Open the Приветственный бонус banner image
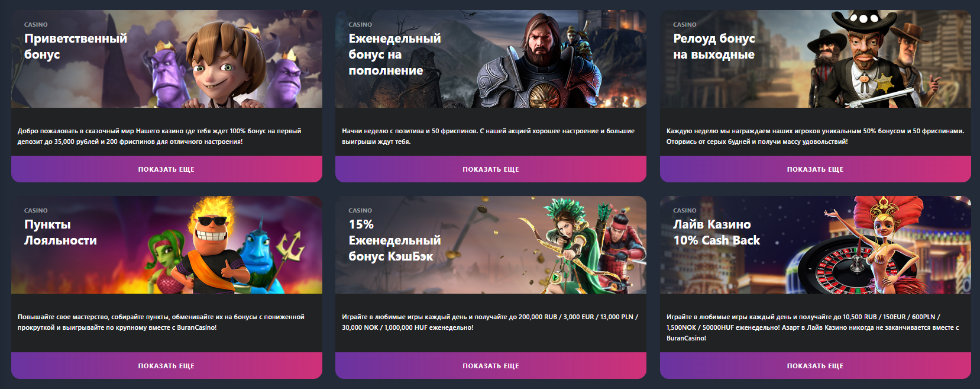The image size is (980, 389). coord(167,59)
